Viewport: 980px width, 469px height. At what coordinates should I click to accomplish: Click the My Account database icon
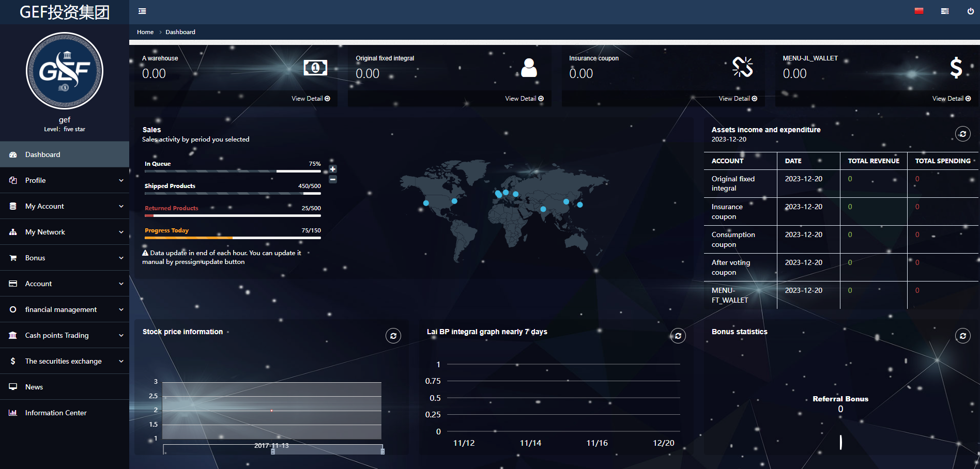13,206
